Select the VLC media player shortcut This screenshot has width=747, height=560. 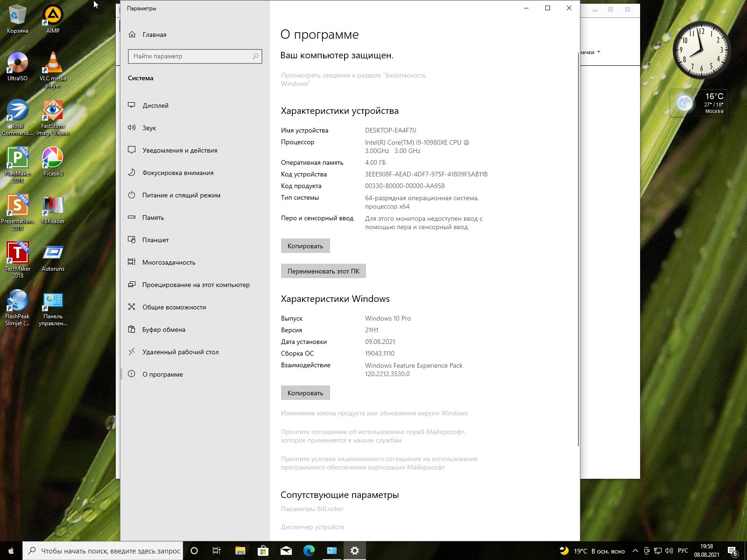point(53,70)
